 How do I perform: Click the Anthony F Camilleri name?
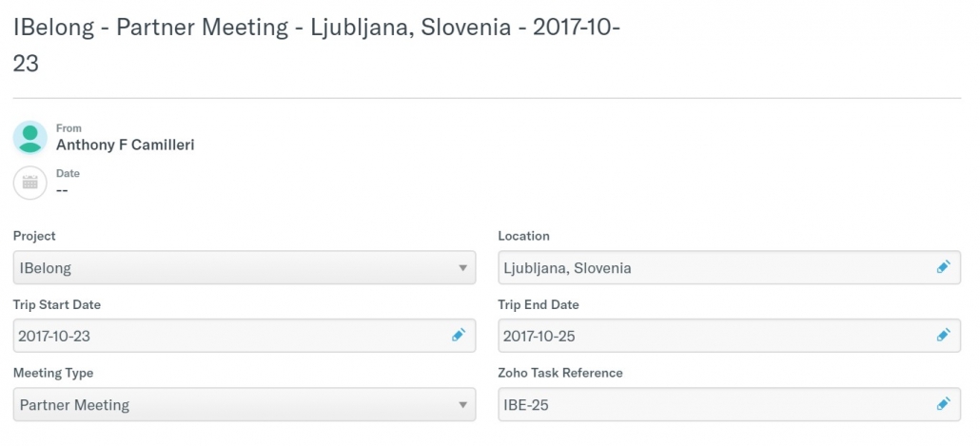click(x=125, y=145)
